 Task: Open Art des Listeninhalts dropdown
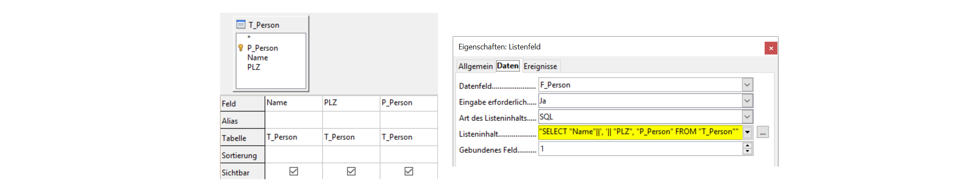[x=747, y=117]
